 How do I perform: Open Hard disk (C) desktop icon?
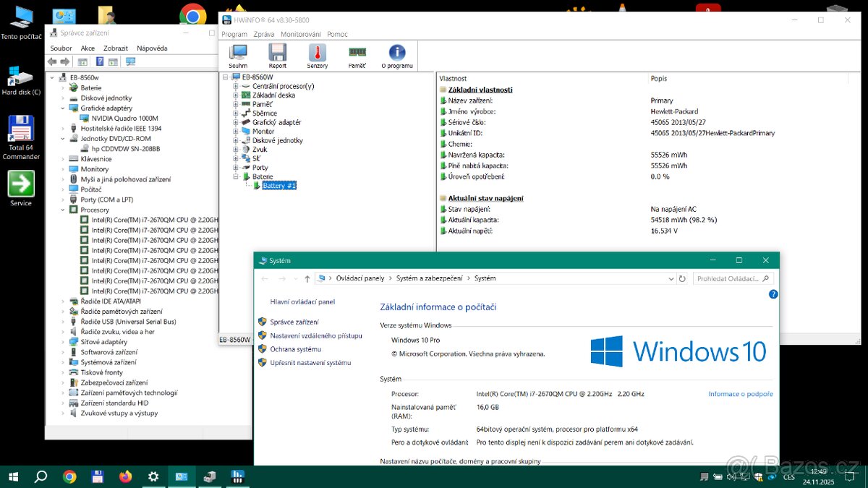(17, 76)
